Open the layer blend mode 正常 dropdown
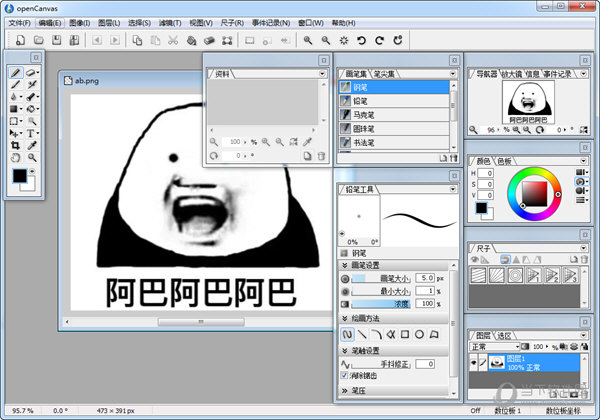Screen dimensions: 600x420 coord(494,347)
